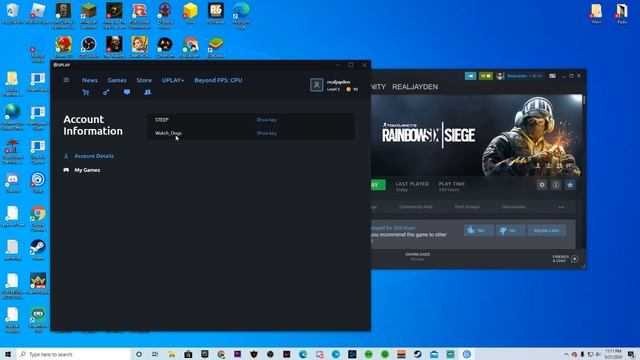Viewport: 640px width, 360px height.
Task: Enter Steam Big Picture mode
Action: click(552, 76)
